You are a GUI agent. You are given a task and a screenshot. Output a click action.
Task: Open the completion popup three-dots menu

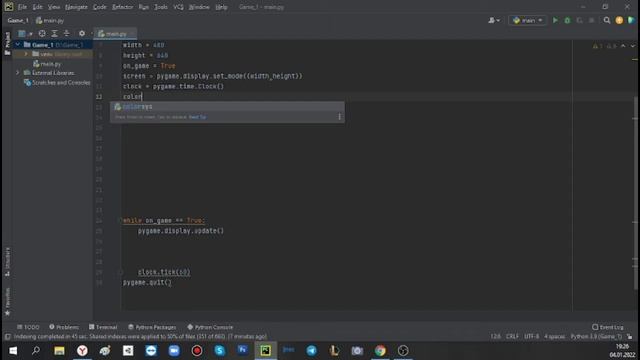339,117
